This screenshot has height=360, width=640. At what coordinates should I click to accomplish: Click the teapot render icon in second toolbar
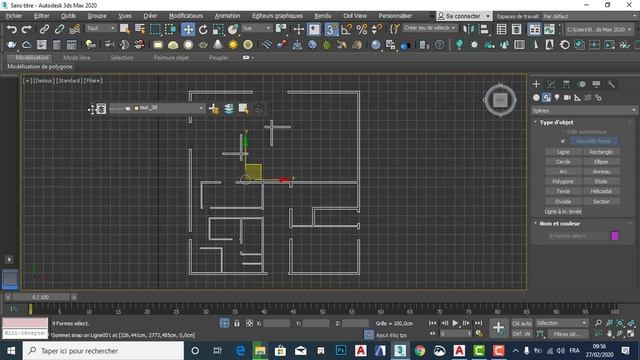(x=12, y=44)
